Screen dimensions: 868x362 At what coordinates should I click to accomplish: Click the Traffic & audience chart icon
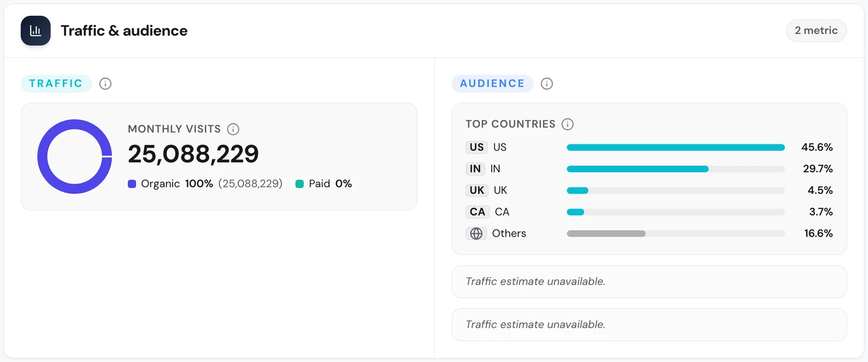tap(36, 31)
